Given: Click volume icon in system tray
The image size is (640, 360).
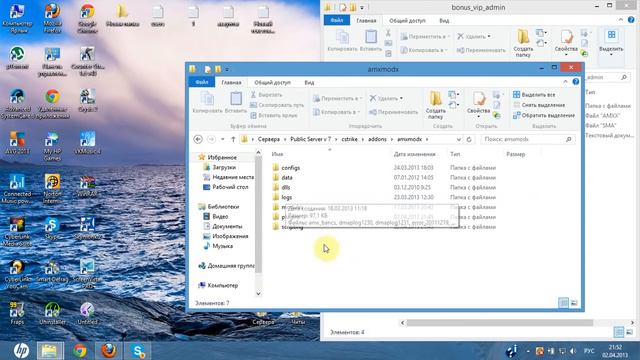Looking at the screenshot, I should pos(573,351).
